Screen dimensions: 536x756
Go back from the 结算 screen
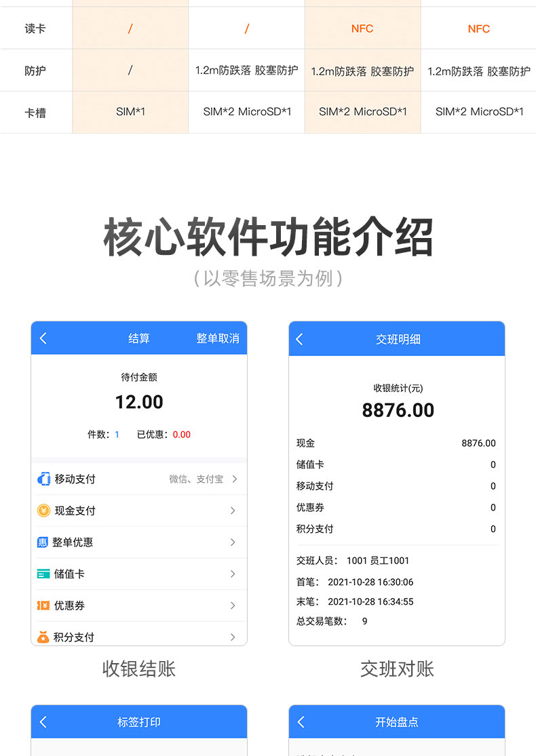(x=43, y=338)
